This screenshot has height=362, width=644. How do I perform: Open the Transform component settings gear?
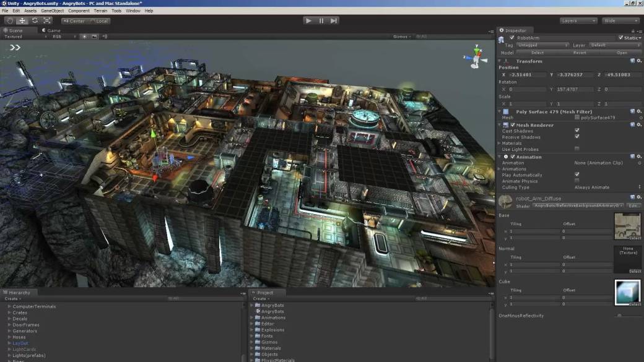coord(637,61)
